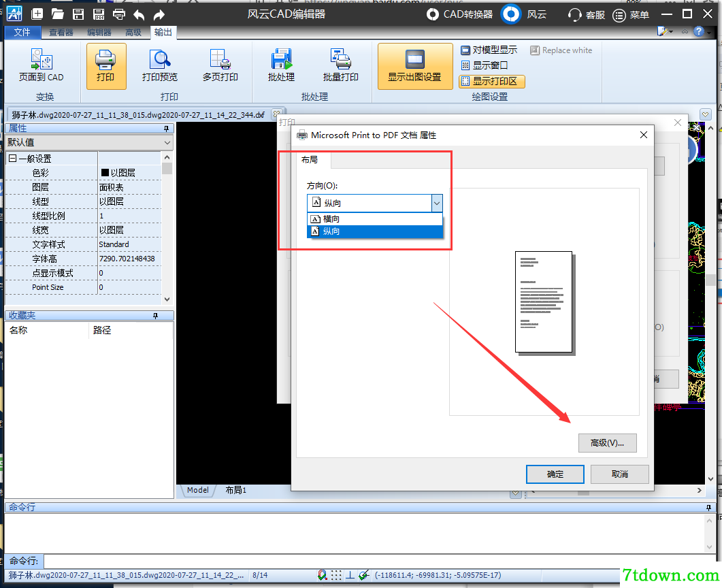Click 取消 in the PDF properties dialog

[619, 474]
